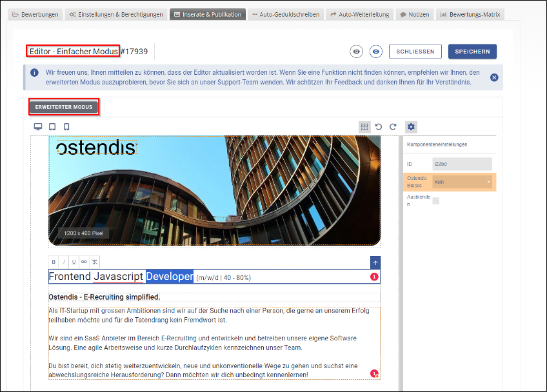Viewport: 547px width, 392px height.
Task: Clear text formatting icon
Action: [95, 262]
